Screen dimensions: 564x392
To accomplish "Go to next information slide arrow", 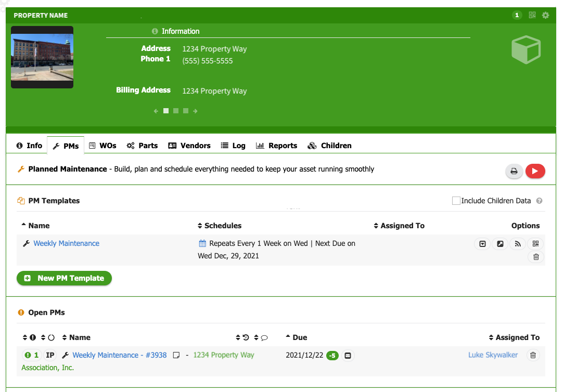I will point(195,111).
